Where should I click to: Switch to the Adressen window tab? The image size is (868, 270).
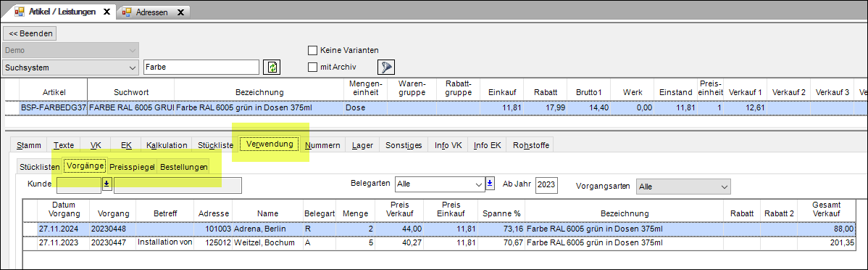pyautogui.click(x=151, y=12)
